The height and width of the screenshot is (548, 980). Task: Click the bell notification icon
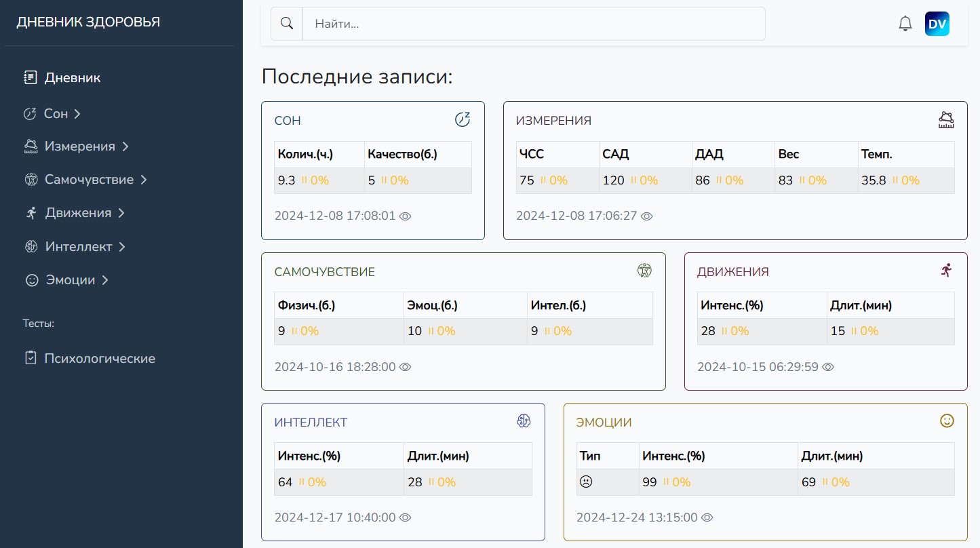tap(905, 22)
